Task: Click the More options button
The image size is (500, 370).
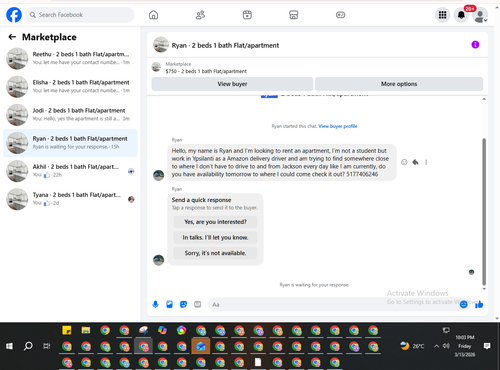Action: click(x=399, y=84)
